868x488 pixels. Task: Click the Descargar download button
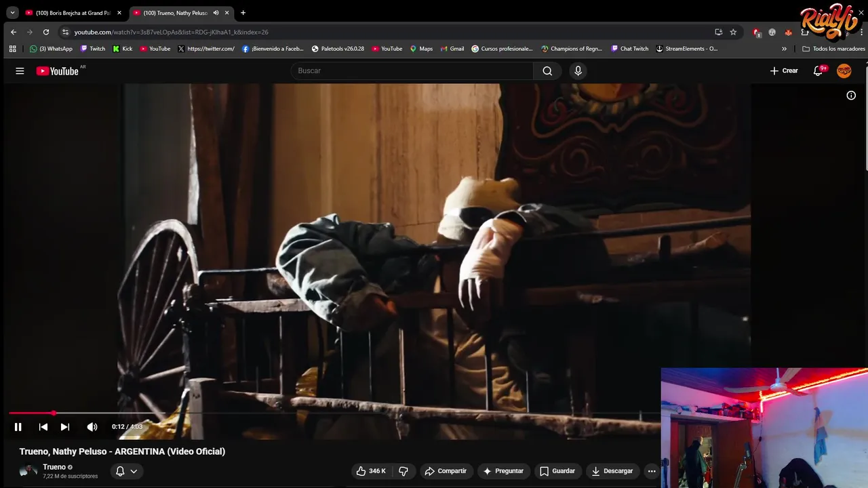[x=612, y=471]
